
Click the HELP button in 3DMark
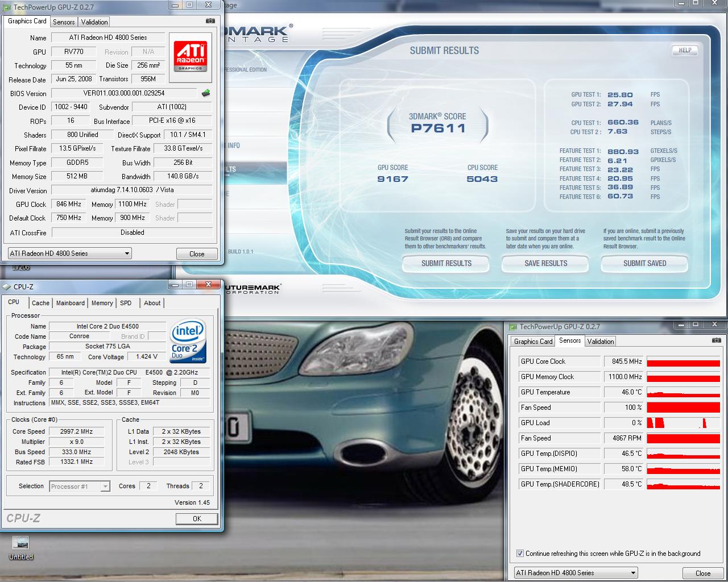click(x=685, y=50)
